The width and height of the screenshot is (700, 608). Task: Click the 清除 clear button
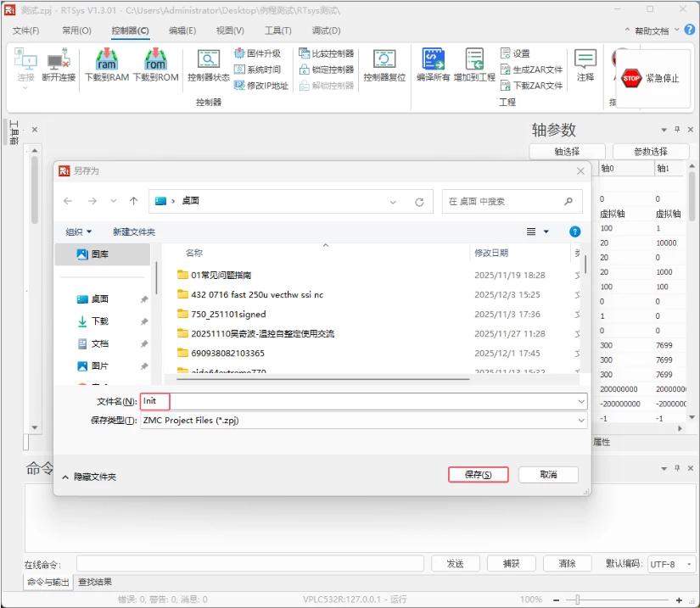[x=567, y=564]
